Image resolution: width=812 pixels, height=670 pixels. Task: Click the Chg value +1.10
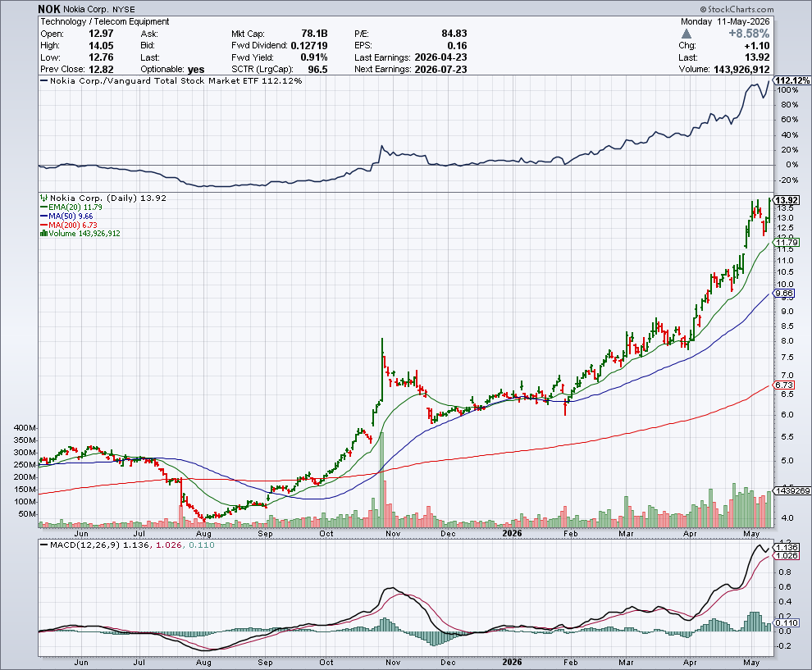tap(756, 46)
